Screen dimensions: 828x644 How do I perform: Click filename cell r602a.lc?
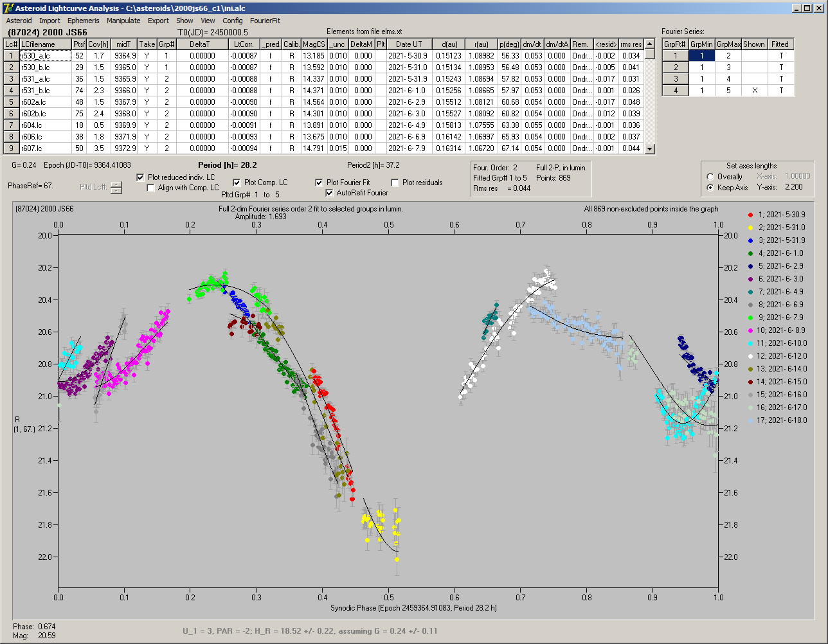click(x=45, y=102)
